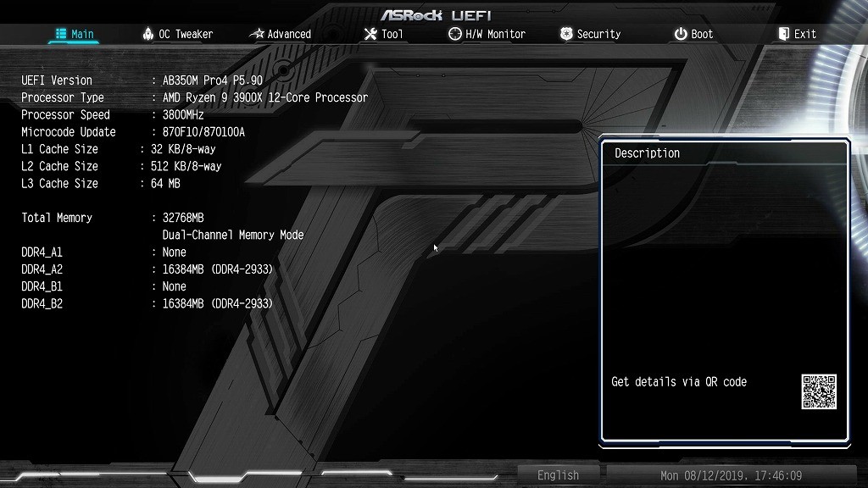The width and height of the screenshot is (868, 488).
Task: Open the Boot tab label
Action: [702, 34]
